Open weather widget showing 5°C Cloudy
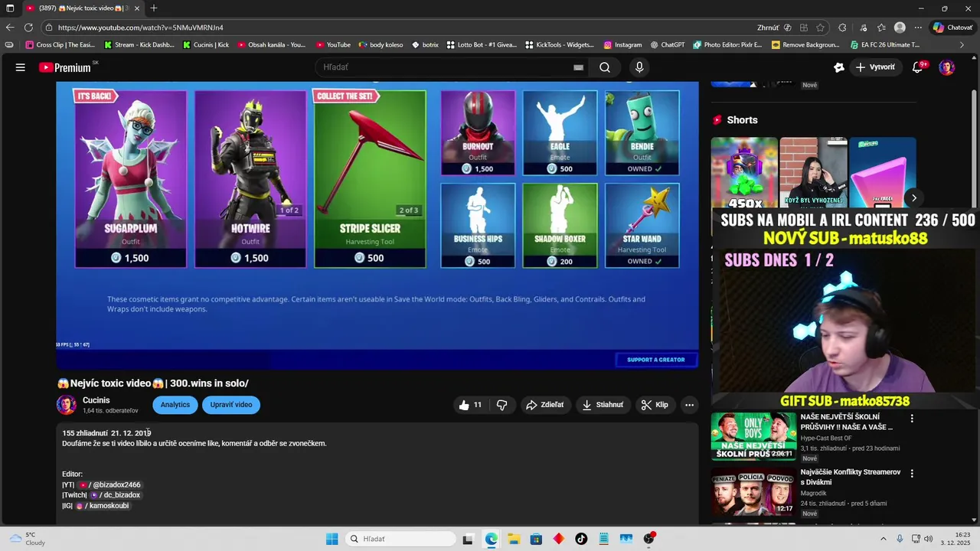Image resolution: width=980 pixels, height=551 pixels. point(28,539)
